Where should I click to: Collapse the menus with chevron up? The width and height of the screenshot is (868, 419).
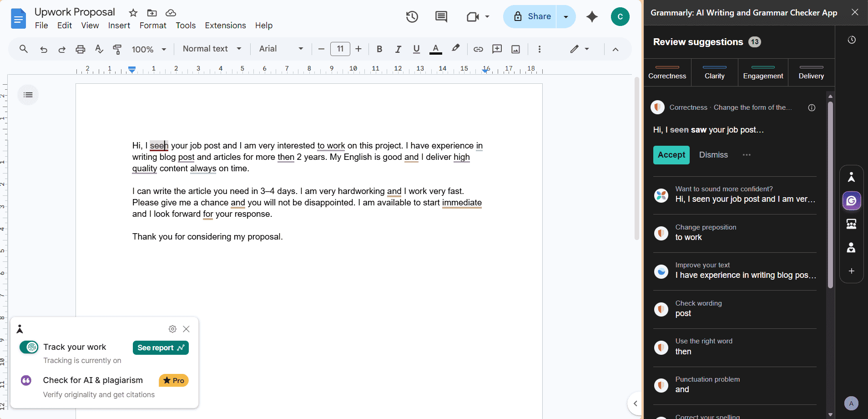616,49
